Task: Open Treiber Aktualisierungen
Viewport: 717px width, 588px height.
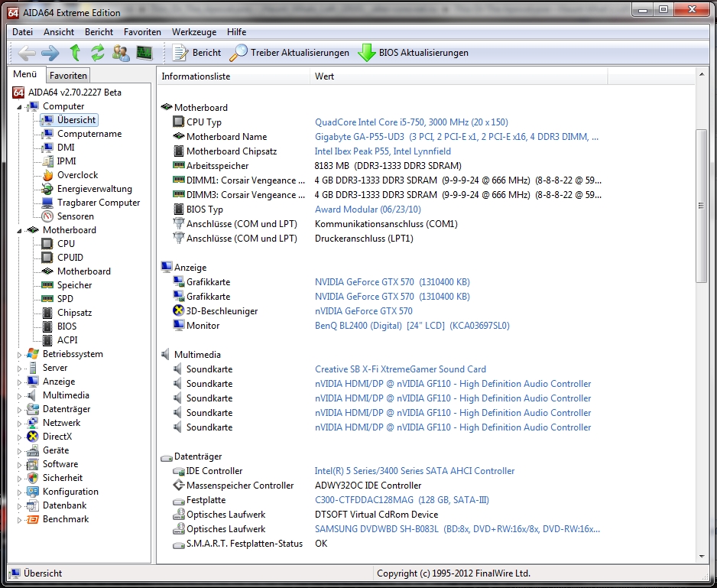Action: (289, 53)
